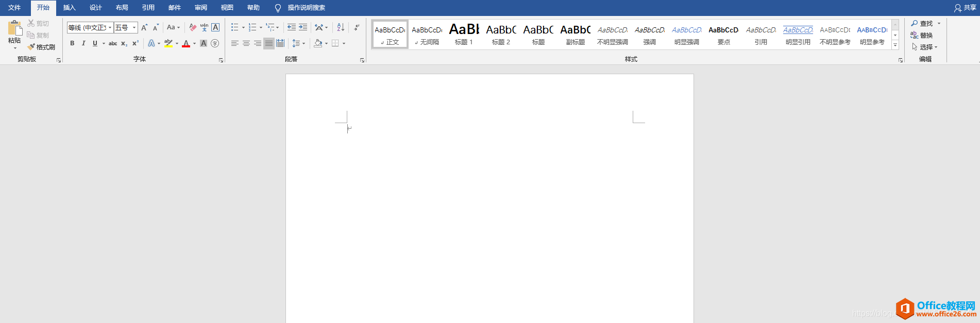This screenshot has height=323, width=980.
Task: Toggle superscript formatting
Action: (x=136, y=43)
